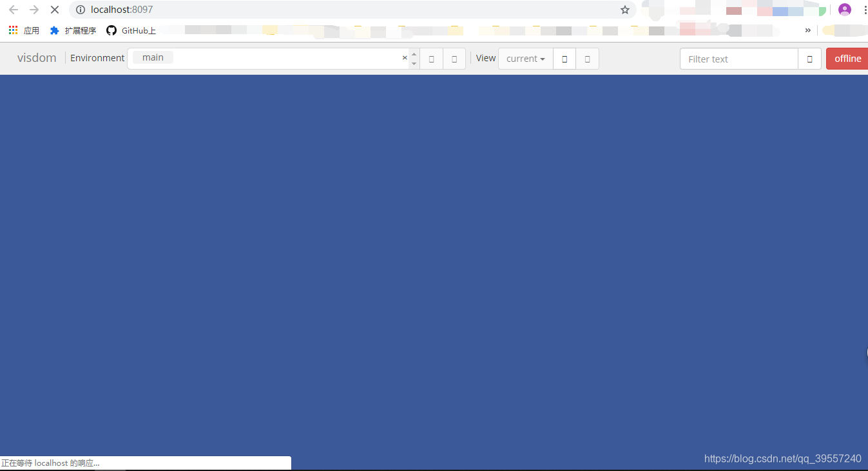Focus the Filter text input field

point(739,59)
